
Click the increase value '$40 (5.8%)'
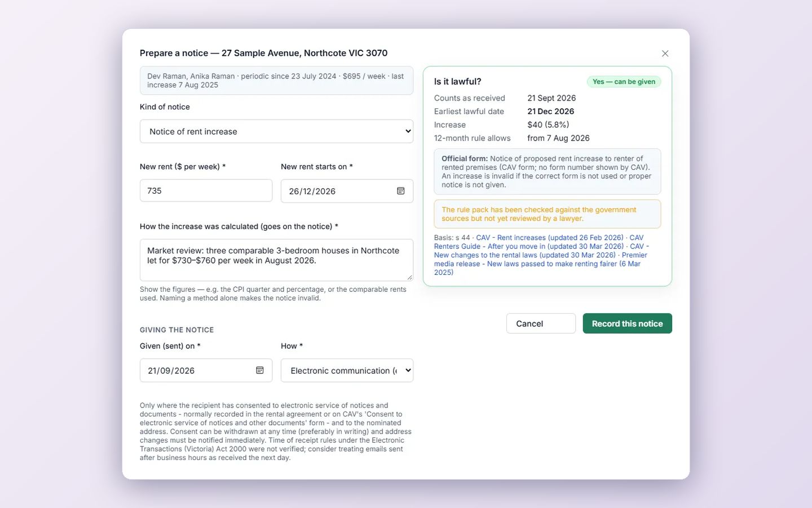(548, 125)
